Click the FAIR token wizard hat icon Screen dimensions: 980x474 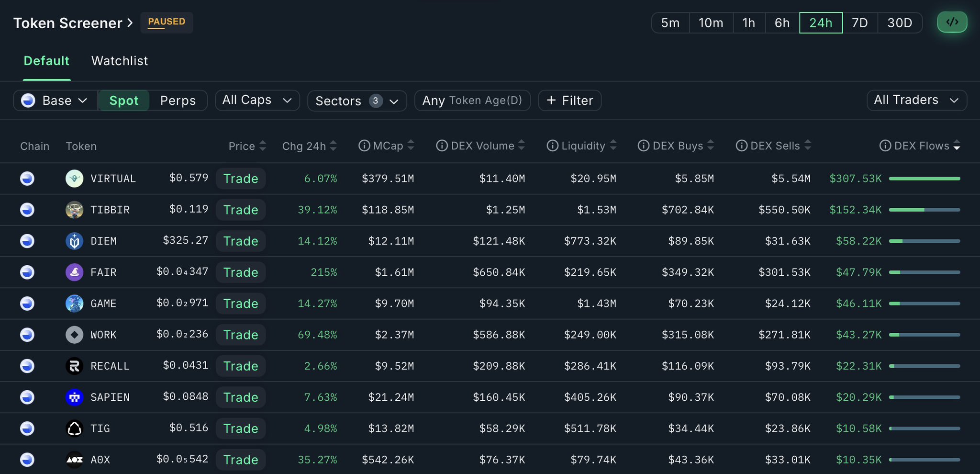[x=74, y=272]
